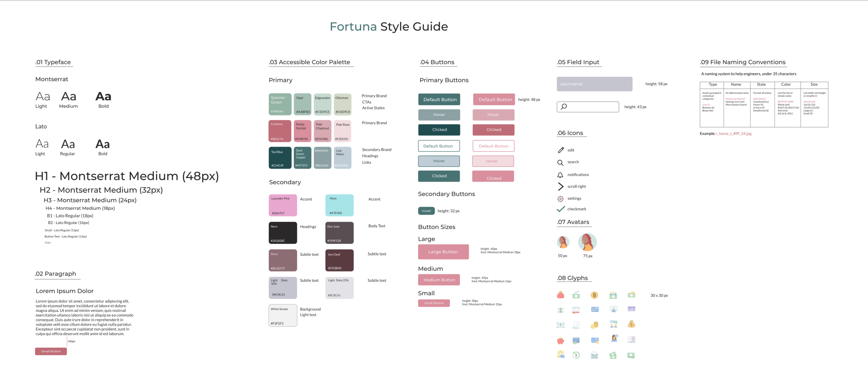Viewport: 868px width, 379px height.
Task: Click the 'Lorem Ipsum Dolor' paragraph heading
Action: (65, 291)
